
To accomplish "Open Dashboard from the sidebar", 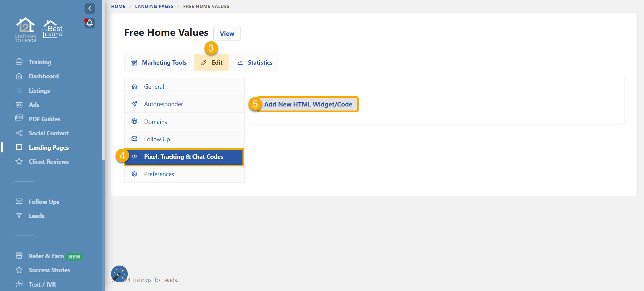I will (x=44, y=76).
